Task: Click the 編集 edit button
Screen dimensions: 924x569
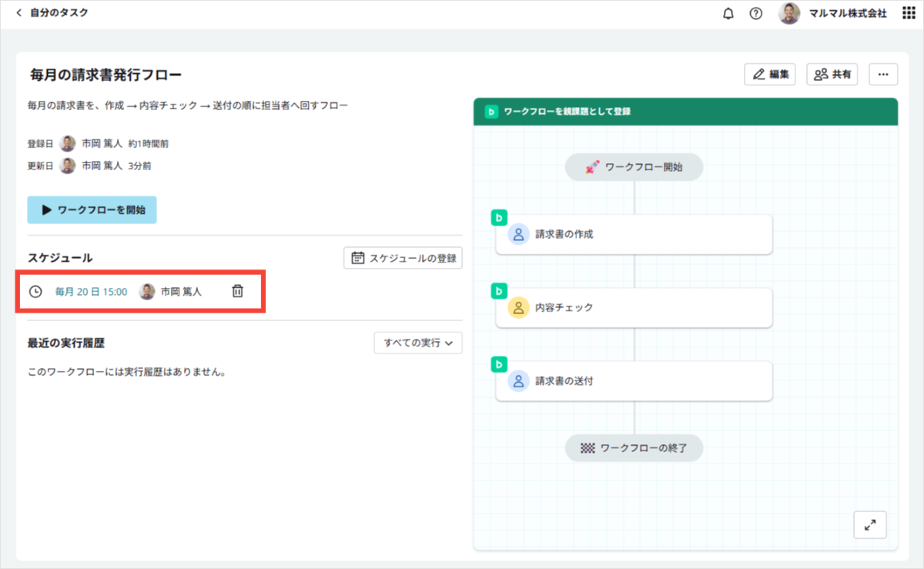Action: 770,74
